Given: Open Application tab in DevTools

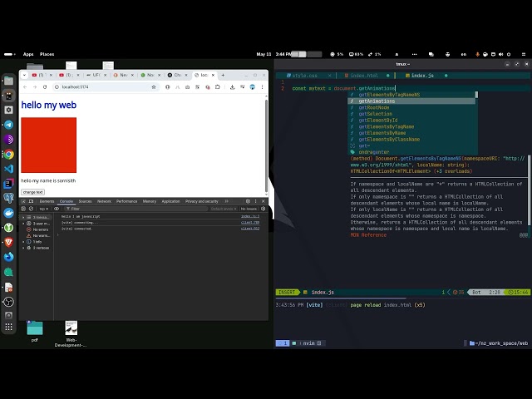Looking at the screenshot, I should tap(170, 201).
